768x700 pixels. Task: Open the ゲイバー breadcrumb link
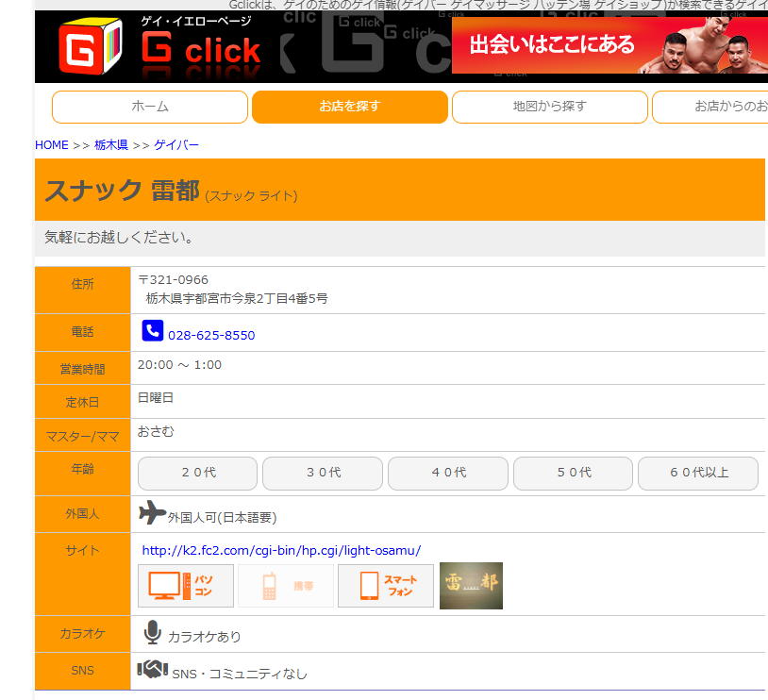pos(176,145)
